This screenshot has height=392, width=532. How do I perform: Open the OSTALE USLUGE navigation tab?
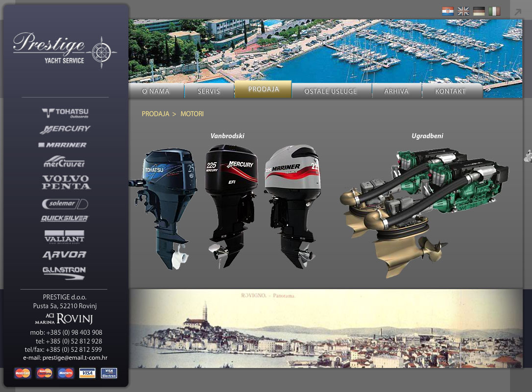[331, 91]
